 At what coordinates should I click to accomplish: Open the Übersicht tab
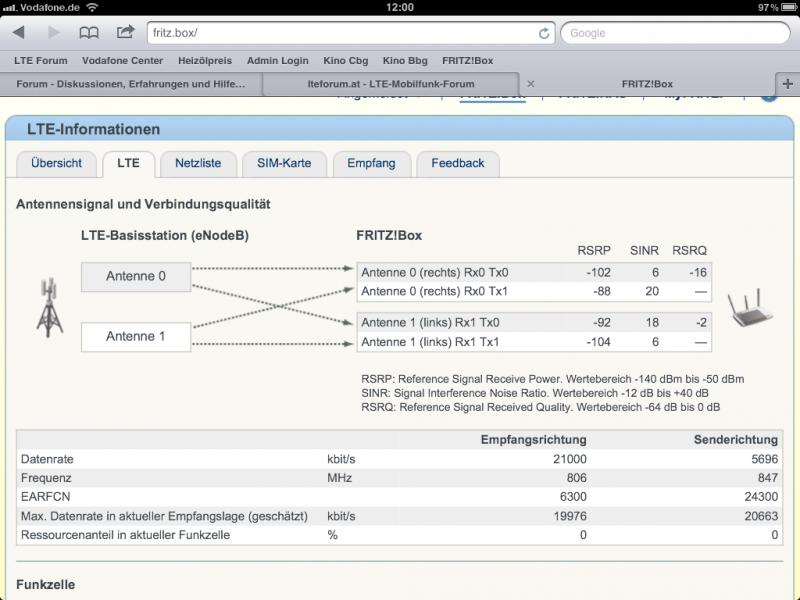(56, 163)
